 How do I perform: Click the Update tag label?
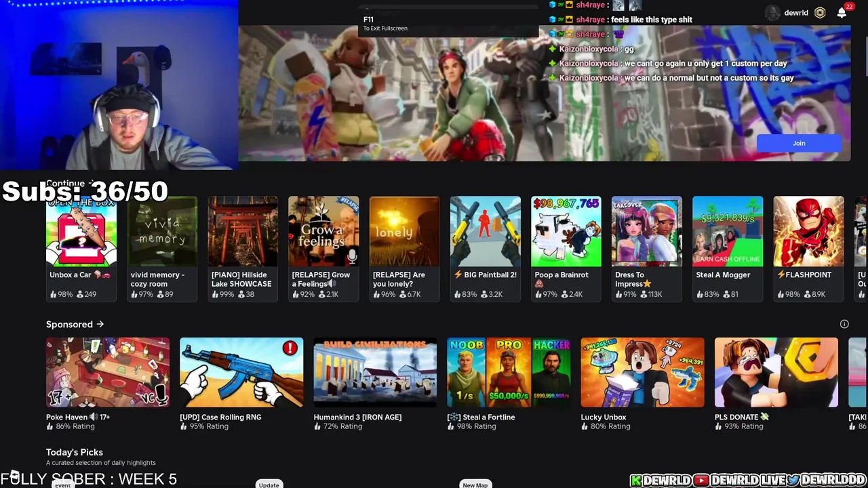[x=269, y=485]
